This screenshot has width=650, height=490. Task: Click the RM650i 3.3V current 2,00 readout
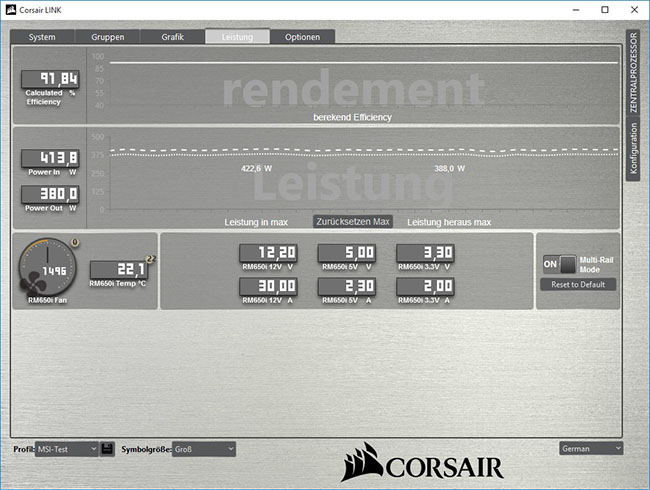425,286
